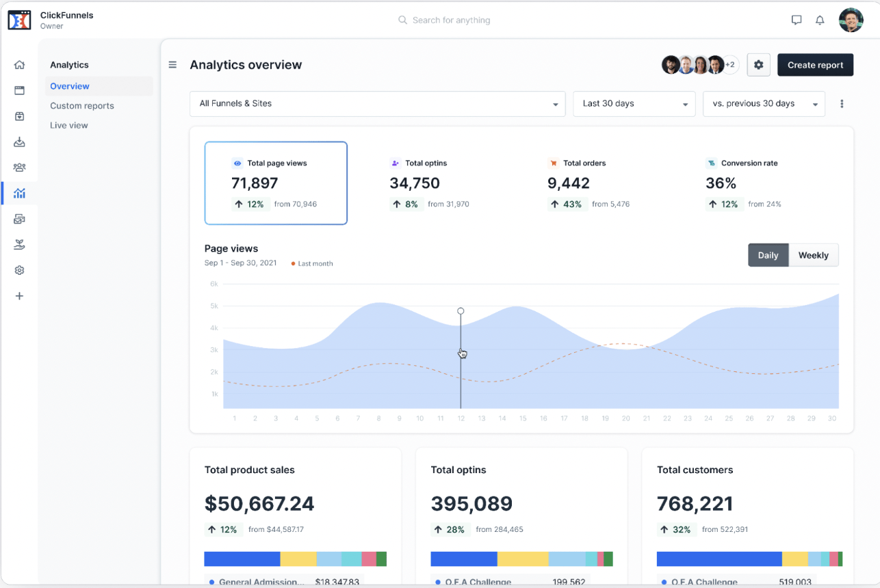Select the analytics chart icon in sidebar
Image resolution: width=880 pixels, height=588 pixels.
(19, 193)
